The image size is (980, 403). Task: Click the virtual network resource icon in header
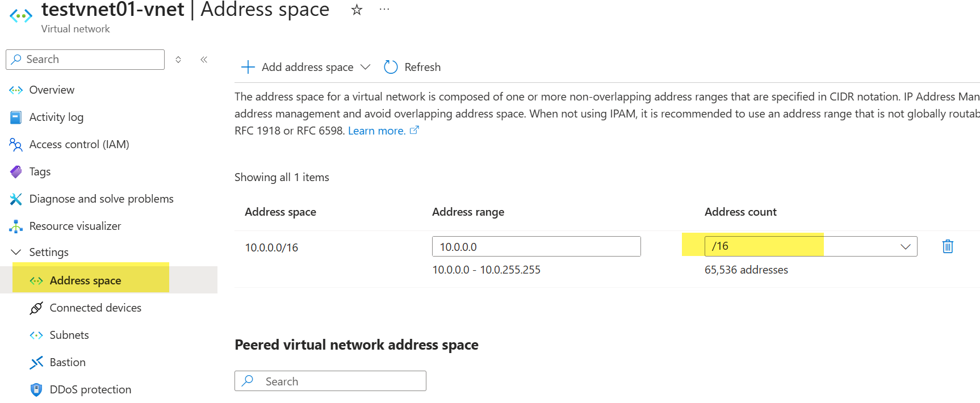click(21, 16)
